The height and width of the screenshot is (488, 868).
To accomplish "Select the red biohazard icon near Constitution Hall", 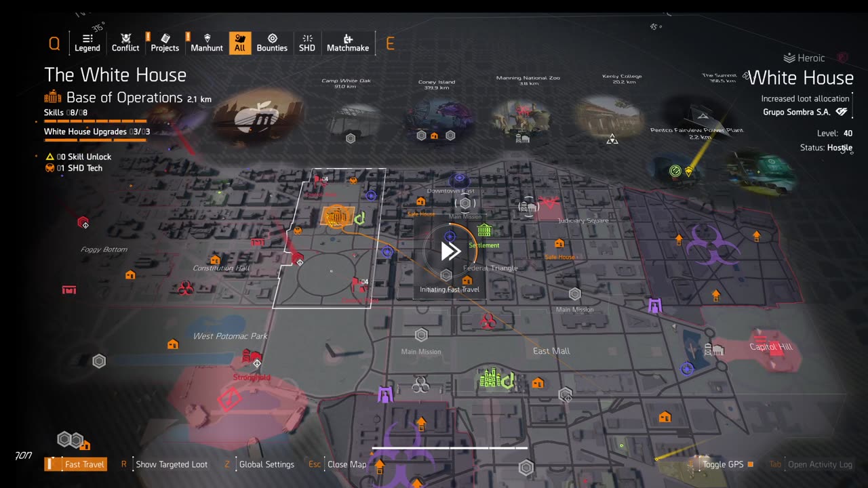I will (x=185, y=289).
